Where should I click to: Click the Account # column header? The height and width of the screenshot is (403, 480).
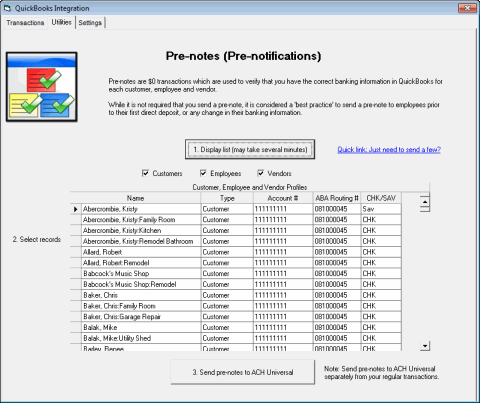[x=283, y=198]
